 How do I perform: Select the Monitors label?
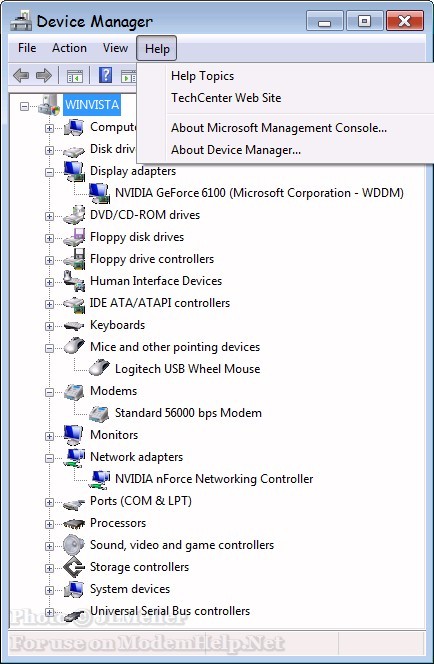point(114,435)
